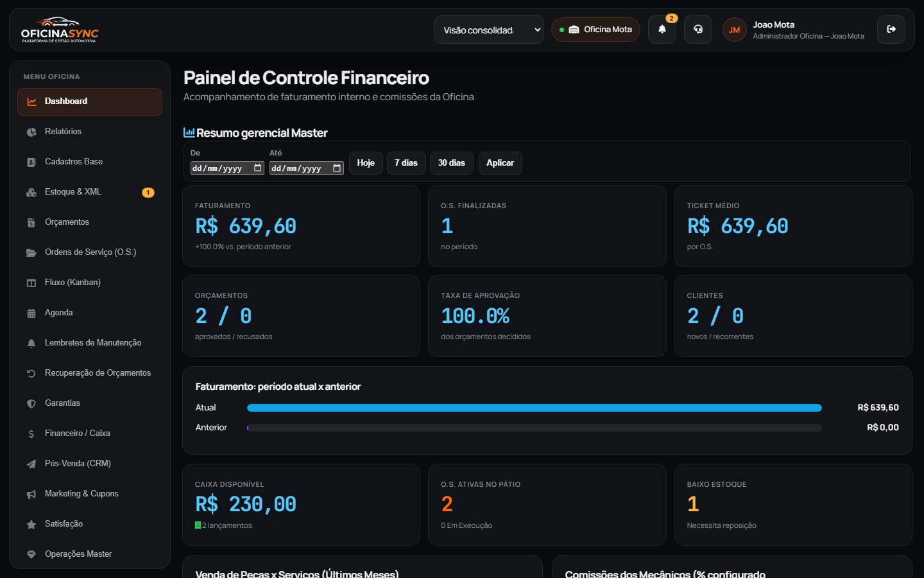Open Financeiro / Caixa menu item
Screen dimensions: 924x578
90,433
